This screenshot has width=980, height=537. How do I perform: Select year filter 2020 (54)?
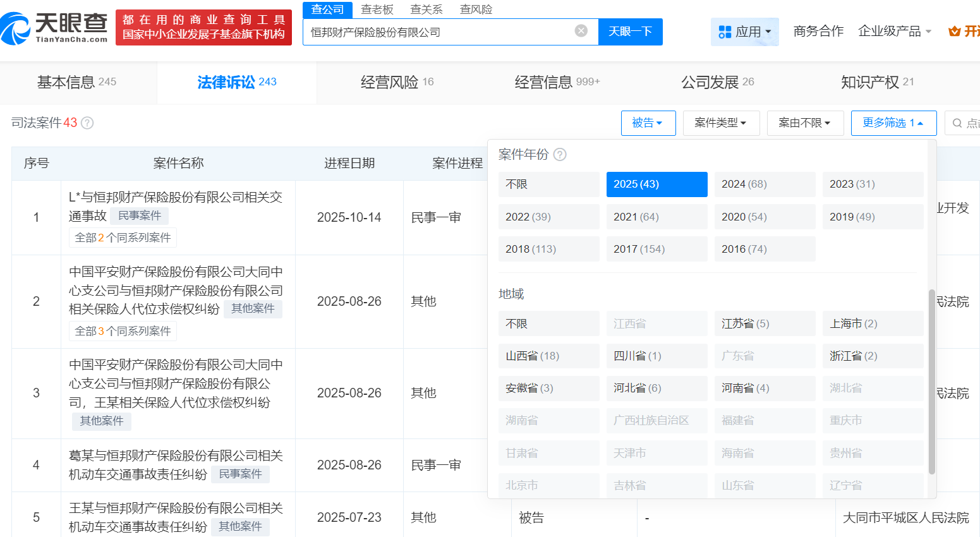coord(765,217)
